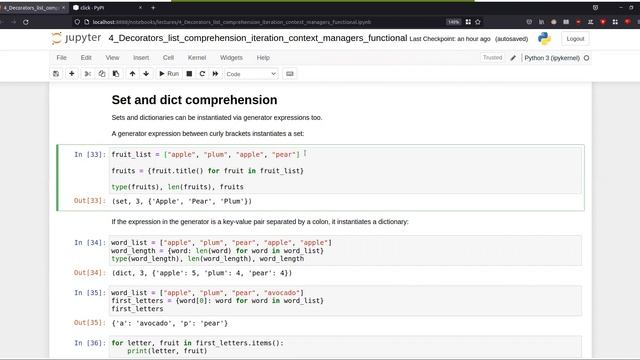This screenshot has height=360, width=640.
Task: Click the shield icon in the address bar
Action: pos(77,22)
